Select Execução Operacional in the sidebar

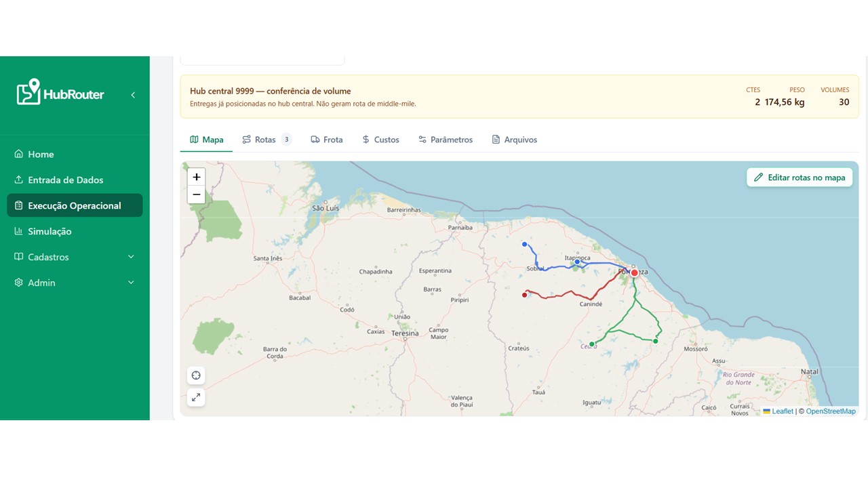click(x=75, y=205)
